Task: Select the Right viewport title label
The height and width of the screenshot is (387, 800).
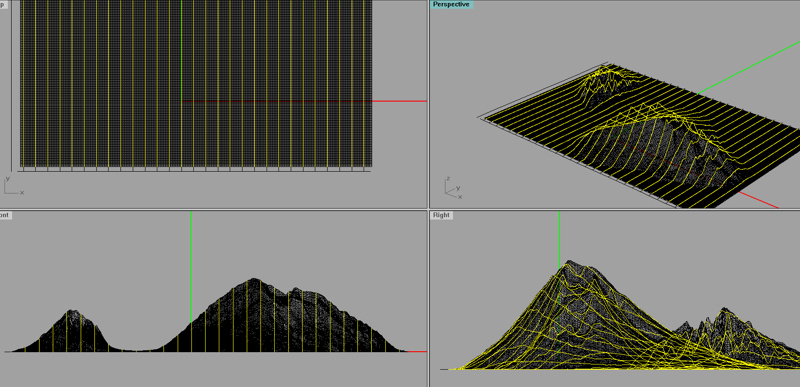Action: tap(441, 215)
